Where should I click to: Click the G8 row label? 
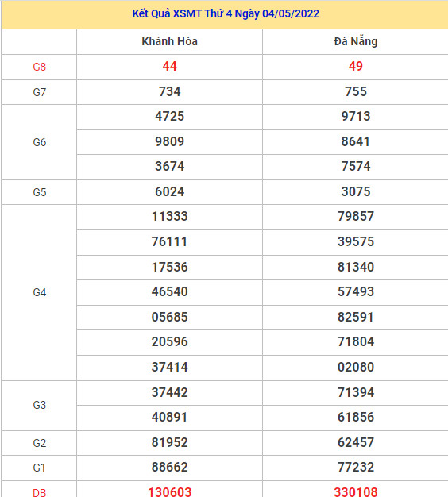40,67
